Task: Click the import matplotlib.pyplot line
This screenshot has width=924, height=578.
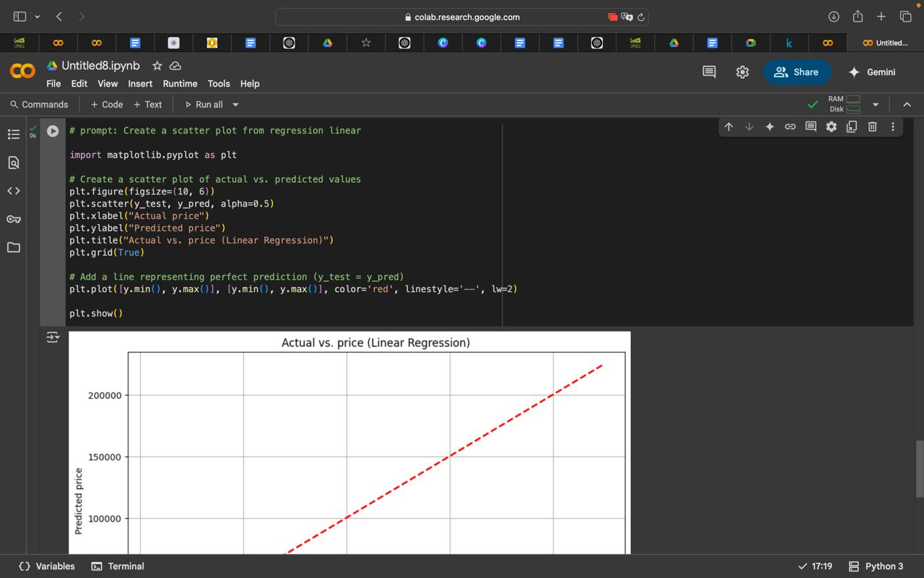Action: (x=153, y=155)
